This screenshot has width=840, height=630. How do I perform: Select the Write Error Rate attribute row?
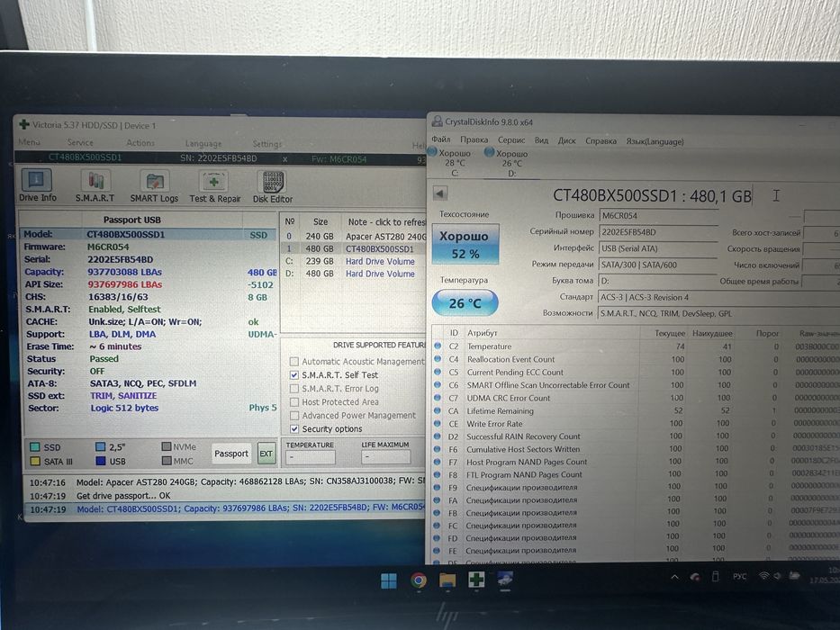(x=636, y=423)
